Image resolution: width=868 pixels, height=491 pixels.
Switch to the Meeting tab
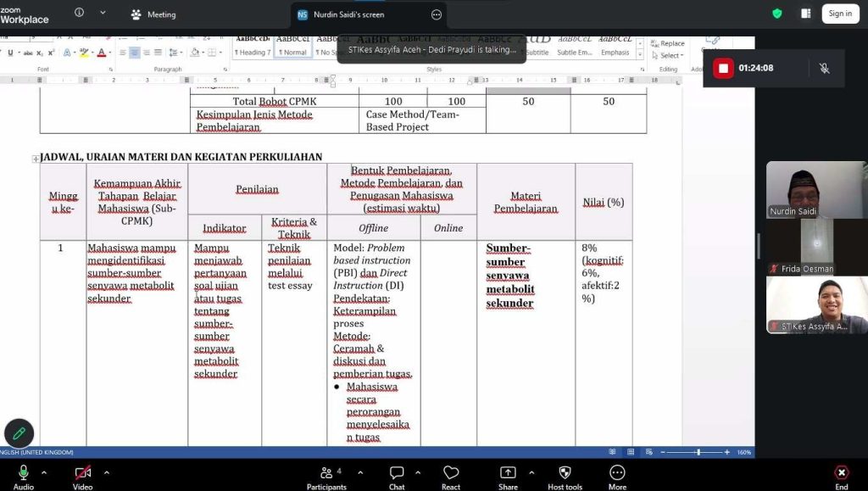(153, 14)
